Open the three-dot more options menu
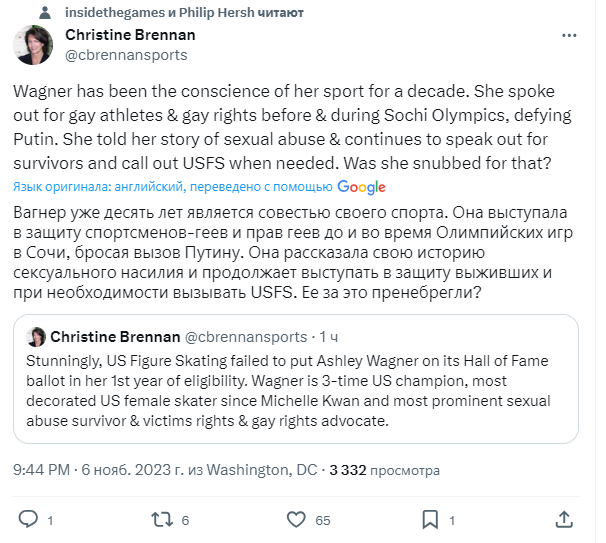The image size is (606, 543). click(x=569, y=37)
